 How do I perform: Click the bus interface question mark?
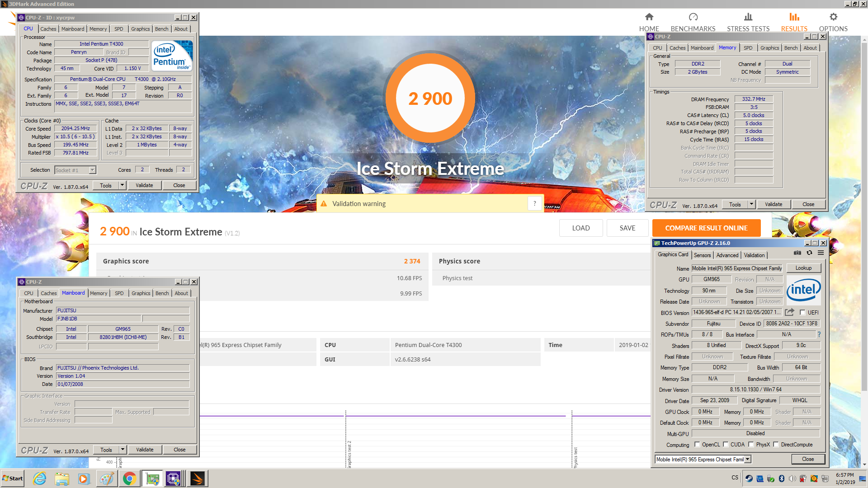[x=819, y=334]
